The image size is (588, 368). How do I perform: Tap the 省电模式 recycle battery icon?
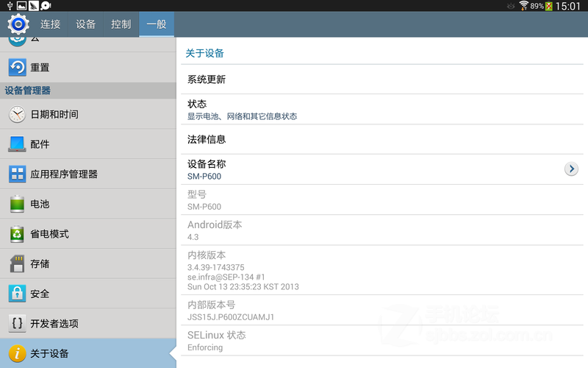click(17, 234)
